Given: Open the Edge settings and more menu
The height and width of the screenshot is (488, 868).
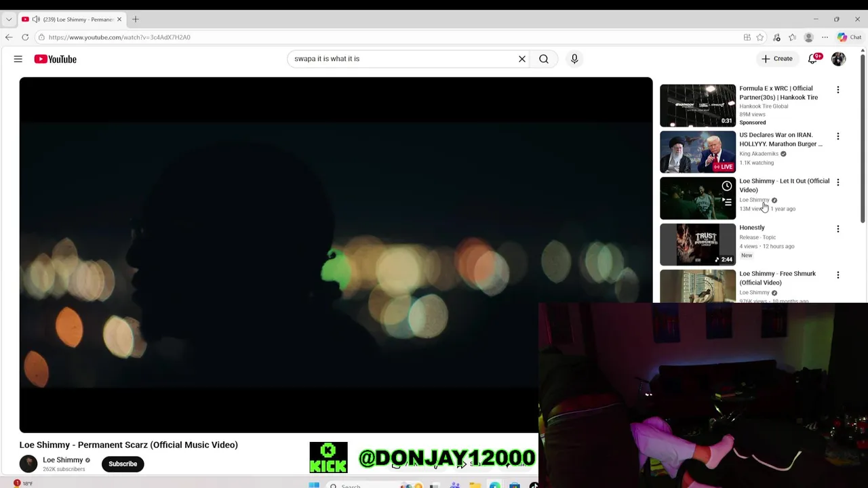Looking at the screenshot, I should click(x=825, y=37).
